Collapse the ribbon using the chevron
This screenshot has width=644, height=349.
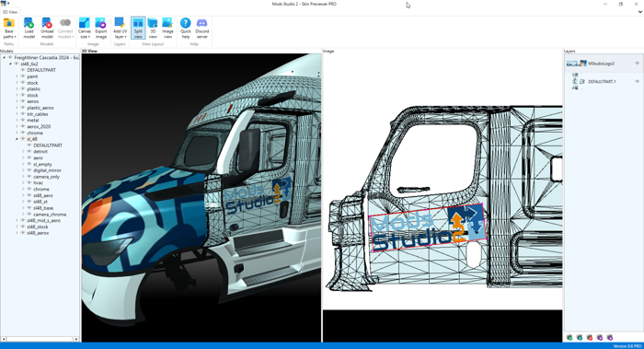(x=640, y=12)
